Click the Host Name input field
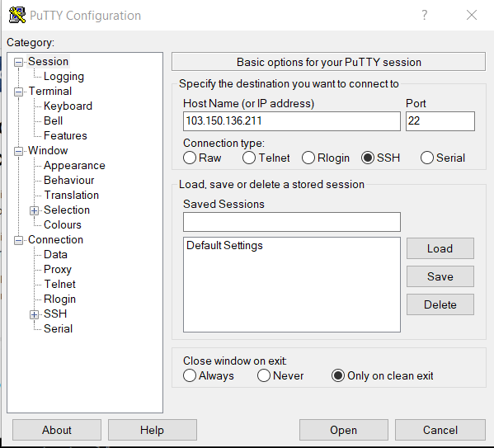 pyautogui.click(x=292, y=121)
